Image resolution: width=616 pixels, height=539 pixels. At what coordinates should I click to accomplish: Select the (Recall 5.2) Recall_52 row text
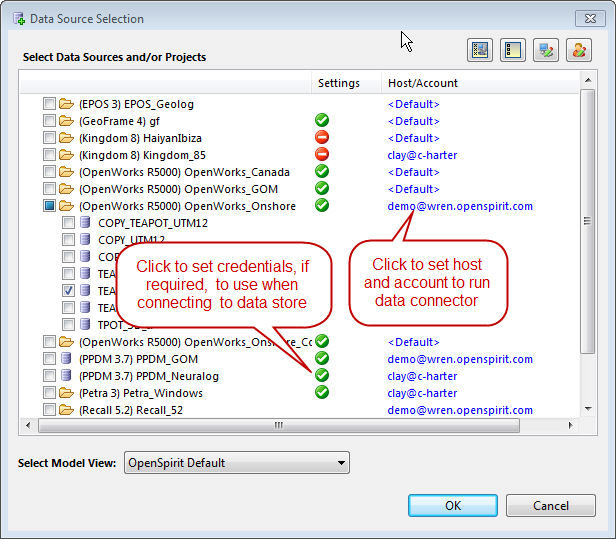[131, 410]
